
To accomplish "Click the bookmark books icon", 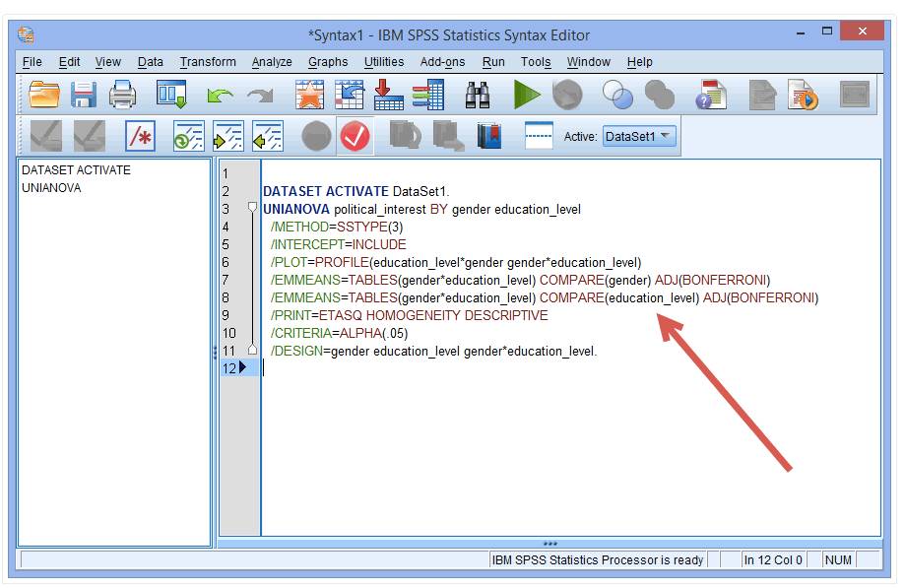I will [x=489, y=136].
